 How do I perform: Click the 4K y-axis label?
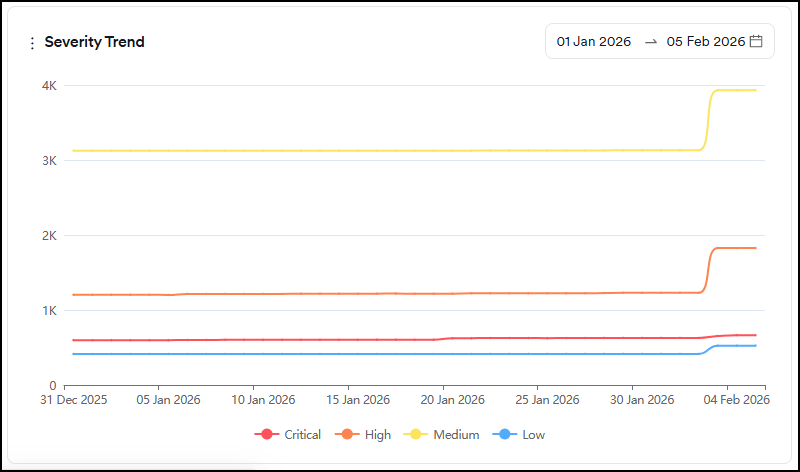point(48,86)
